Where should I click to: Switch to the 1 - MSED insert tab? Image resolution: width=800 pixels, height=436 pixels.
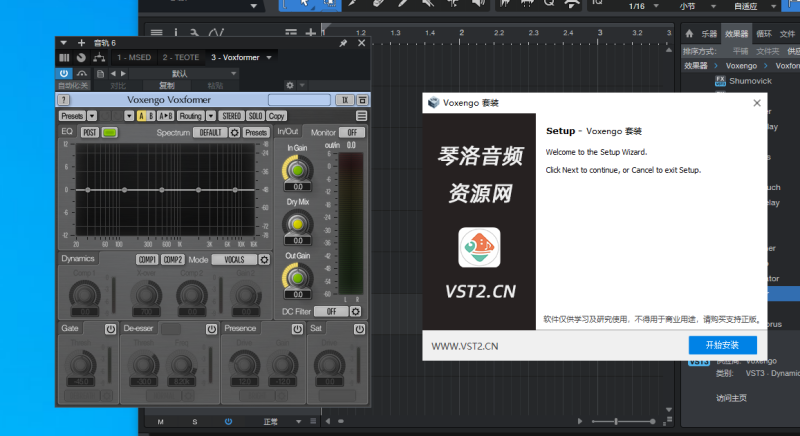134,58
